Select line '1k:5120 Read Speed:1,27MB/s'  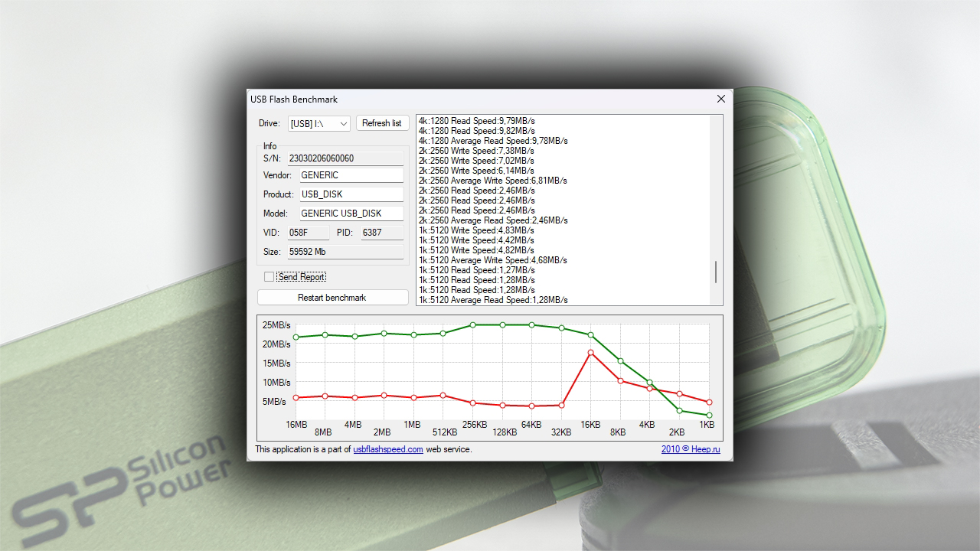click(476, 270)
